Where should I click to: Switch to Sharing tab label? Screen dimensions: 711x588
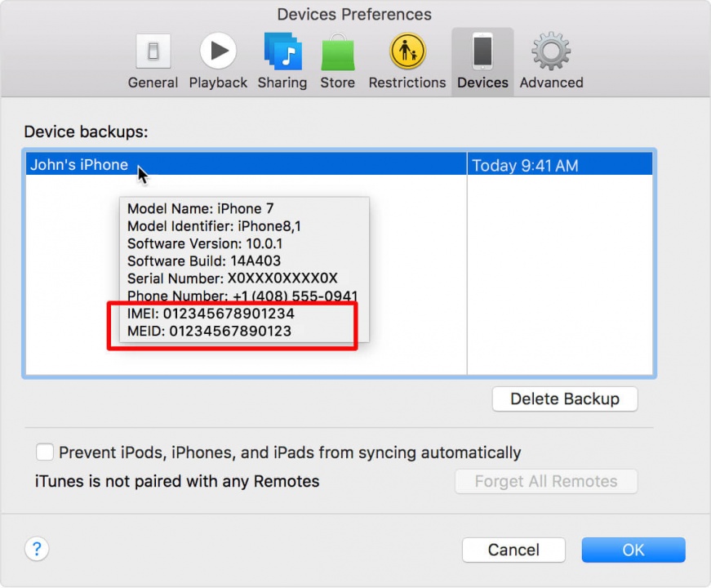click(282, 82)
